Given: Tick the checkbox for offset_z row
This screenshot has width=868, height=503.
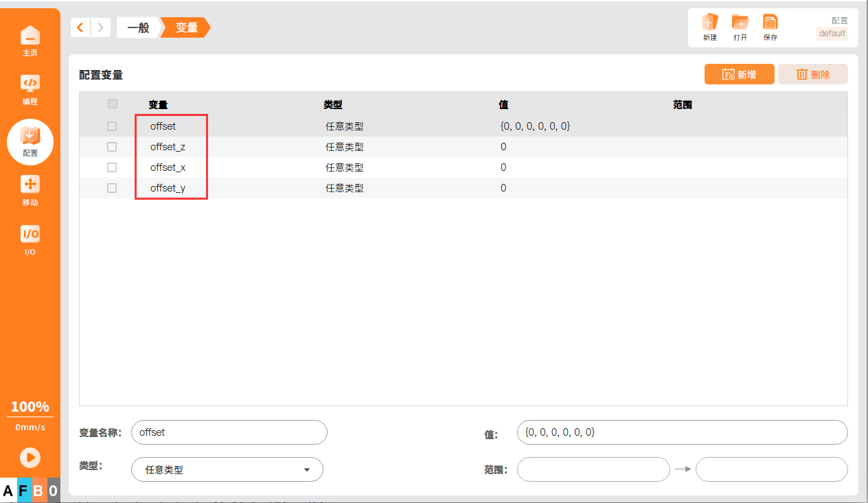Looking at the screenshot, I should click(x=112, y=147).
